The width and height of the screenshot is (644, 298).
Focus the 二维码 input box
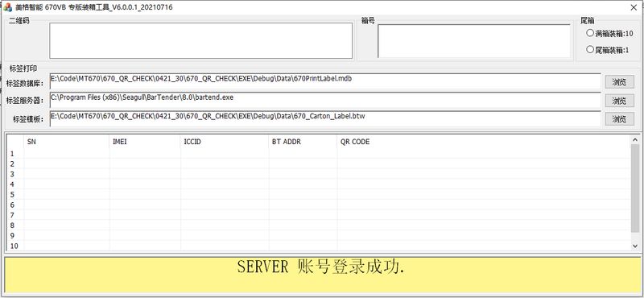tap(200, 40)
